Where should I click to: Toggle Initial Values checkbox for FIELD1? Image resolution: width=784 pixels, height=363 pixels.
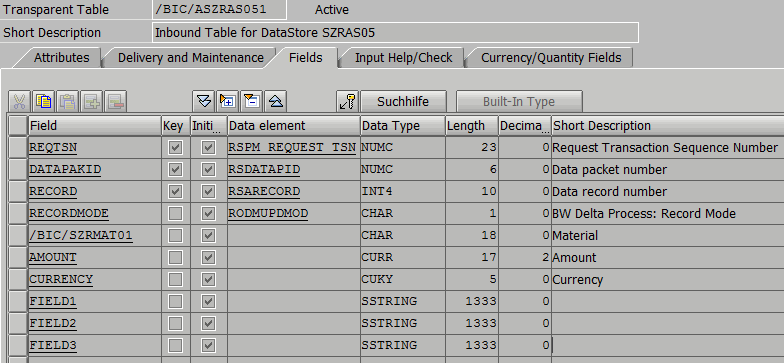click(208, 302)
